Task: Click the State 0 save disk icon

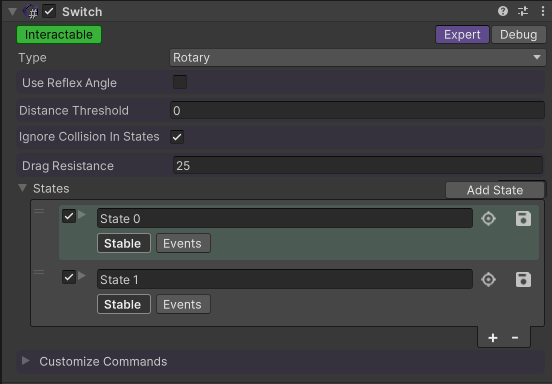Action: pos(523,219)
